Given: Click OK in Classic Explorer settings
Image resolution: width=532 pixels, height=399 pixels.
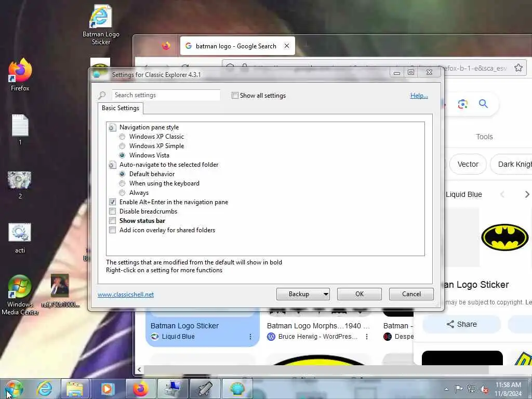Looking at the screenshot, I should tap(360, 294).
